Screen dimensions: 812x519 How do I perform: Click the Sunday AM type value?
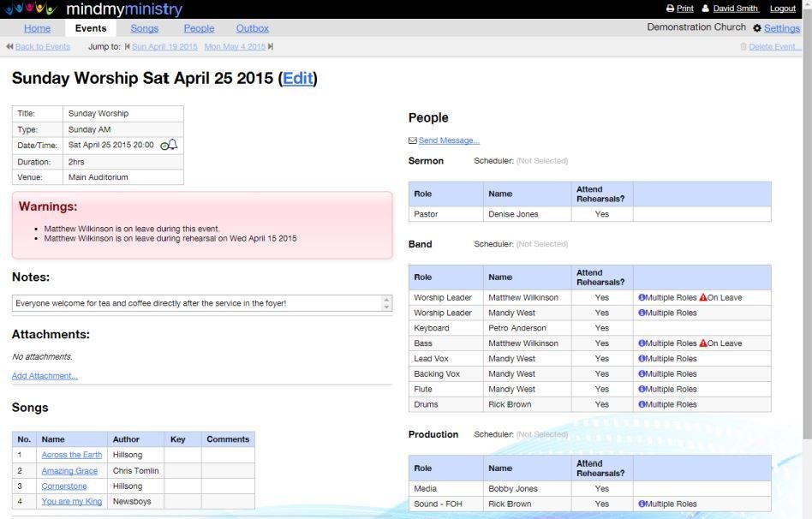[90, 129]
